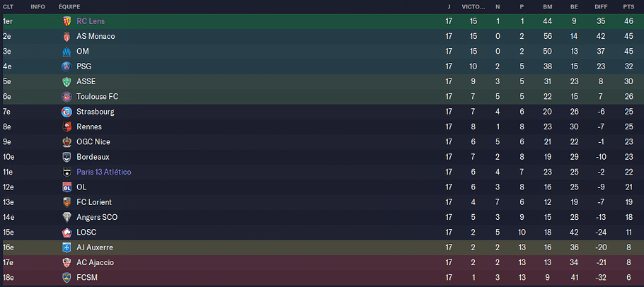
Task: Open the RC Lens team link
Action: (x=91, y=21)
